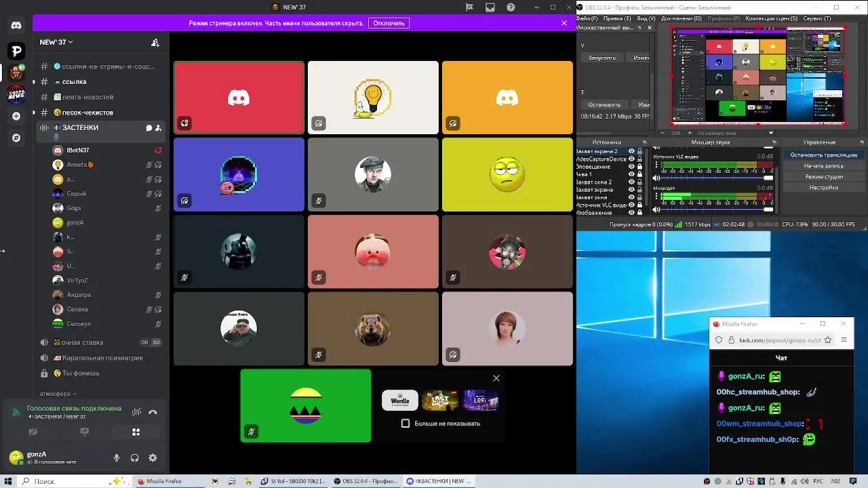
Task: Invite to ЗАСТЕНКИ channel via person-plus icon
Action: [158, 127]
